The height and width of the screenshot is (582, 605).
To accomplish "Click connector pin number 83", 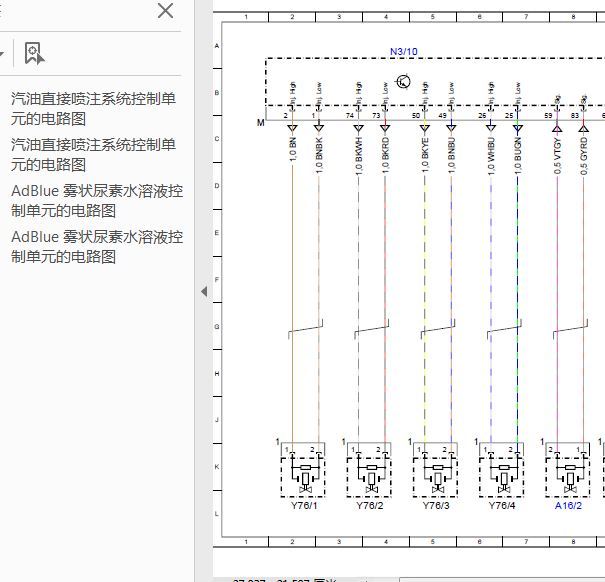I will (575, 115).
